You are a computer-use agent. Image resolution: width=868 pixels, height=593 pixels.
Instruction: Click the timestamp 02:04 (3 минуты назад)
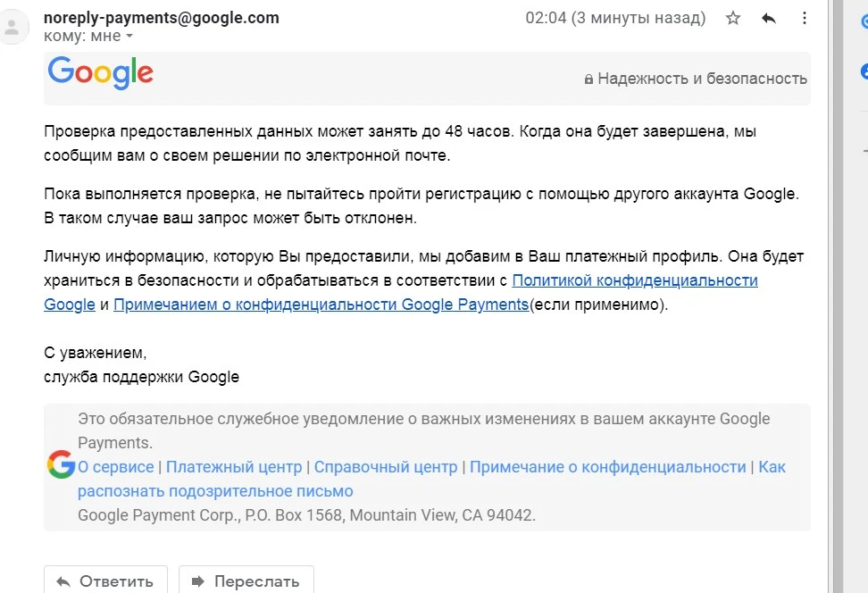(x=615, y=18)
